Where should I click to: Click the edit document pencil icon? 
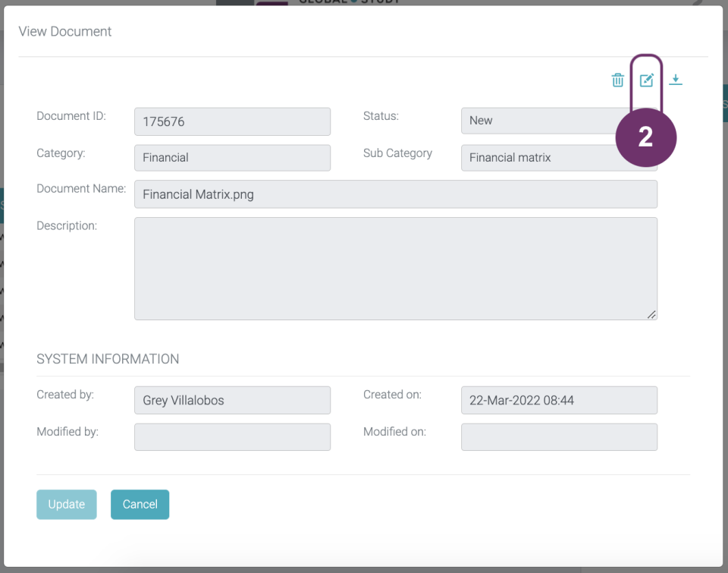[x=646, y=80]
